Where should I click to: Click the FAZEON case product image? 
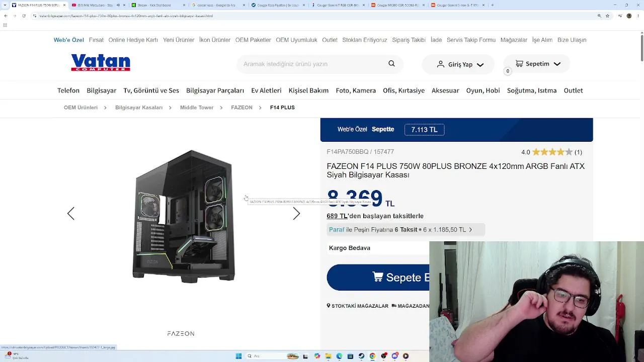184,216
